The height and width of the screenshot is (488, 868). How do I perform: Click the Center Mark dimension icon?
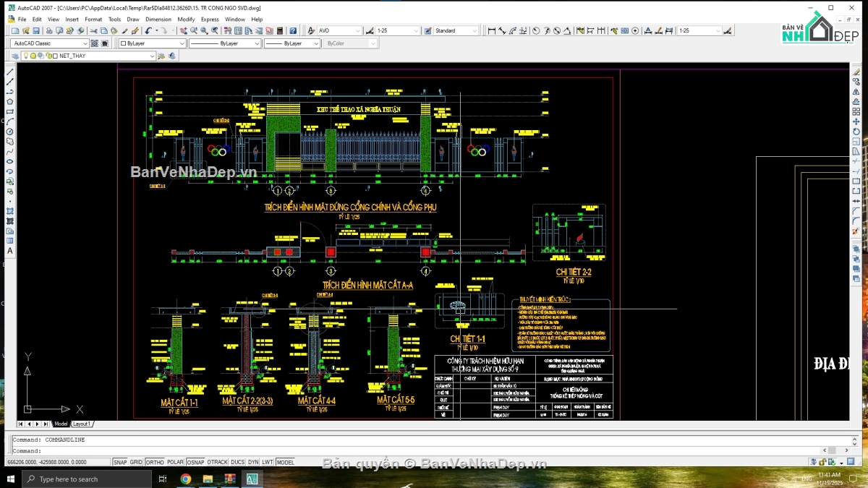[635, 31]
